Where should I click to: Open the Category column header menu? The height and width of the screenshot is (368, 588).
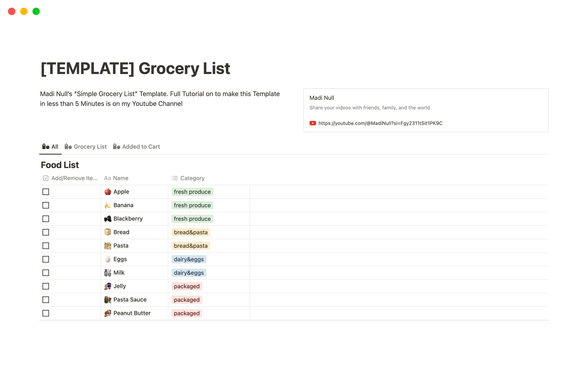[x=192, y=178]
